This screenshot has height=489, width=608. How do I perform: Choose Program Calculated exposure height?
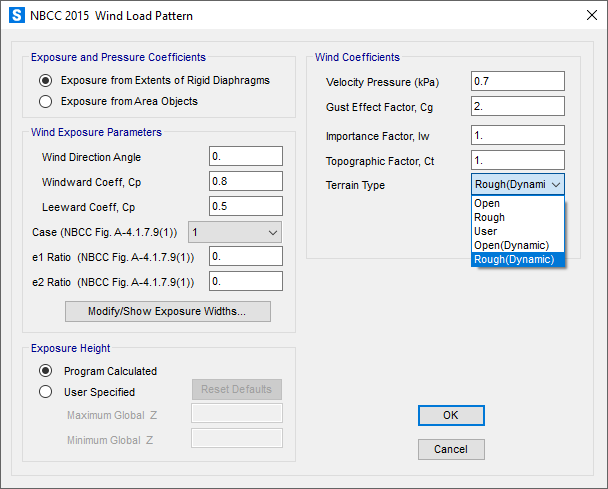tap(45, 370)
